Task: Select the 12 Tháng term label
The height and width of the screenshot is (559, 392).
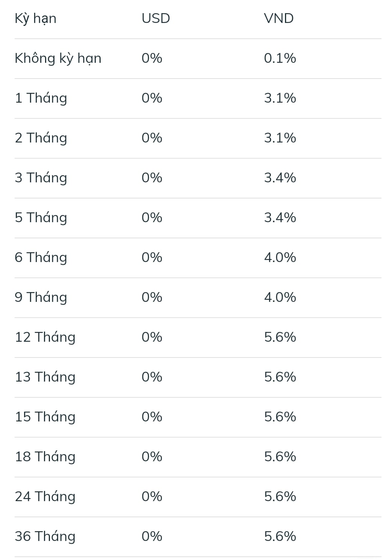Action: click(x=45, y=337)
